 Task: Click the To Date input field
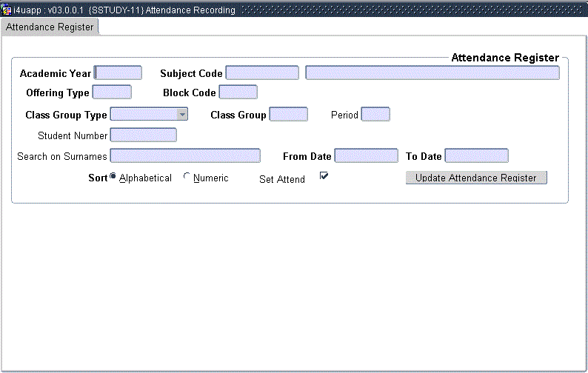tap(476, 155)
